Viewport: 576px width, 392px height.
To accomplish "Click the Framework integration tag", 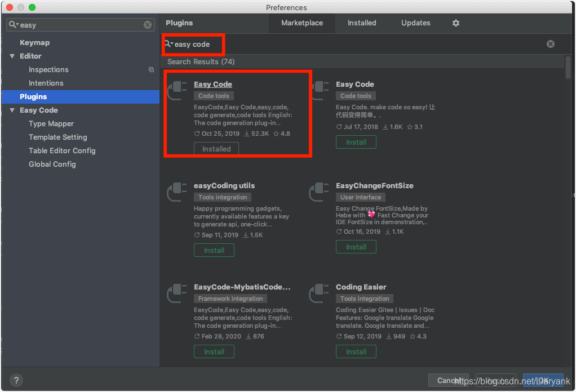I will coord(231,299).
